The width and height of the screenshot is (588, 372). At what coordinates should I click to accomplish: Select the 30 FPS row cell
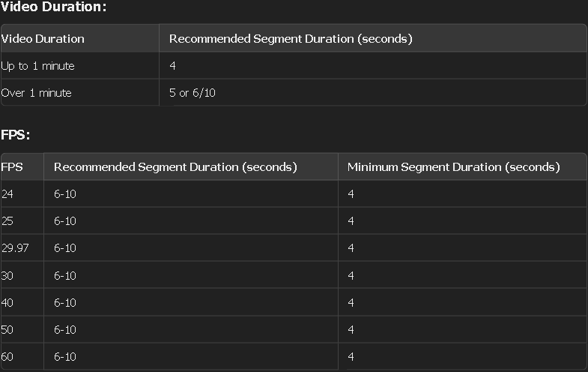[x=22, y=275]
